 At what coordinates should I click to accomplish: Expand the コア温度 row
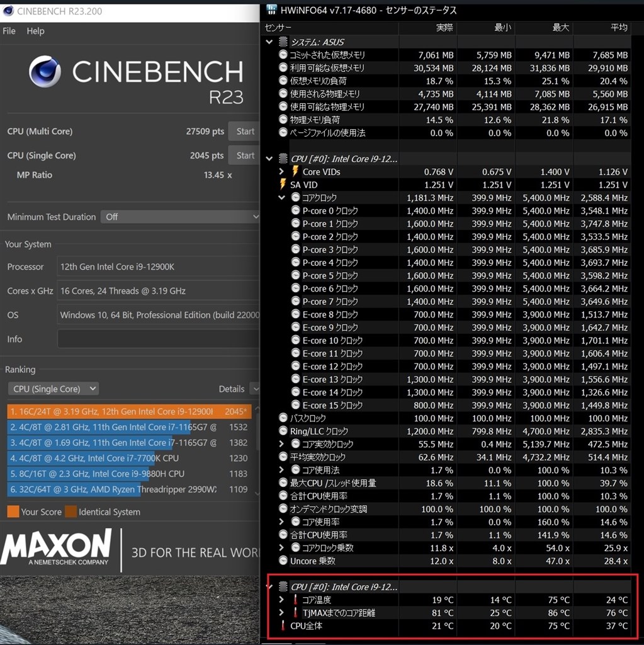(x=281, y=600)
